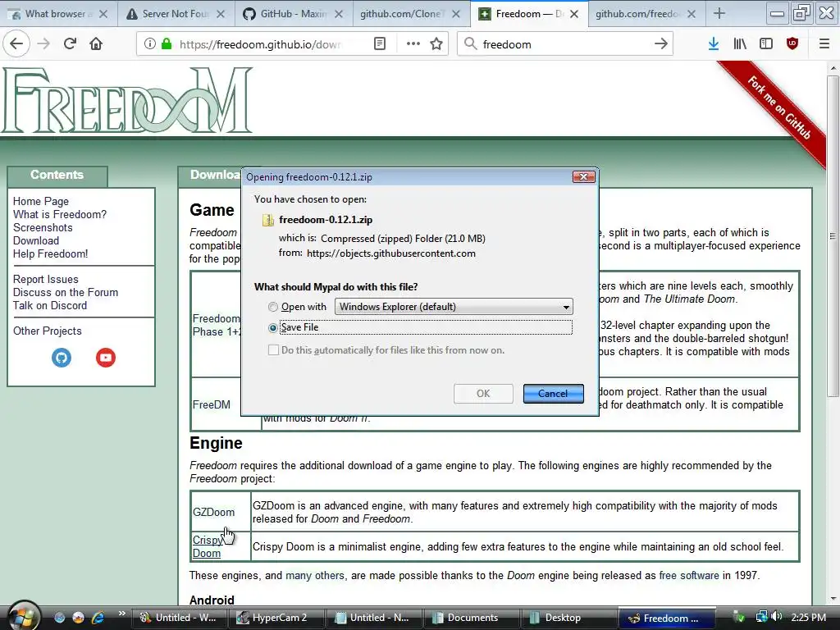Image resolution: width=840 pixels, height=630 pixels.
Task: Click the search go arrow
Action: coord(661,44)
